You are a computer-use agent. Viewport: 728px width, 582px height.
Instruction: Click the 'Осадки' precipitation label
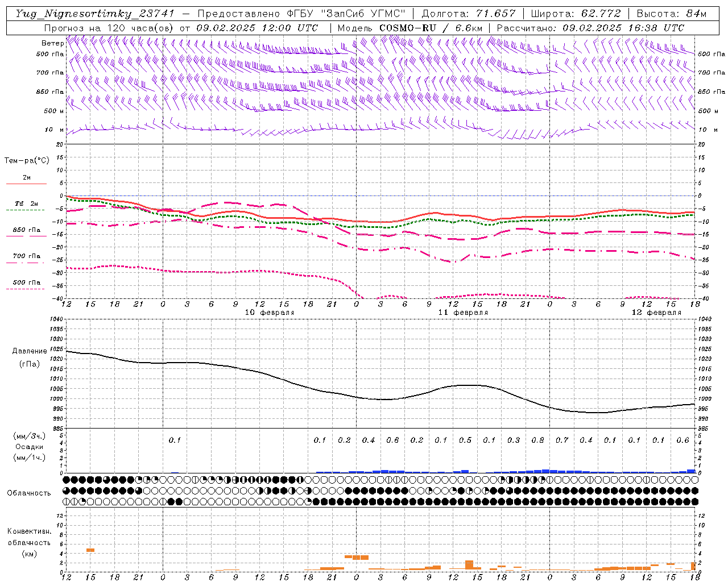[x=30, y=447]
